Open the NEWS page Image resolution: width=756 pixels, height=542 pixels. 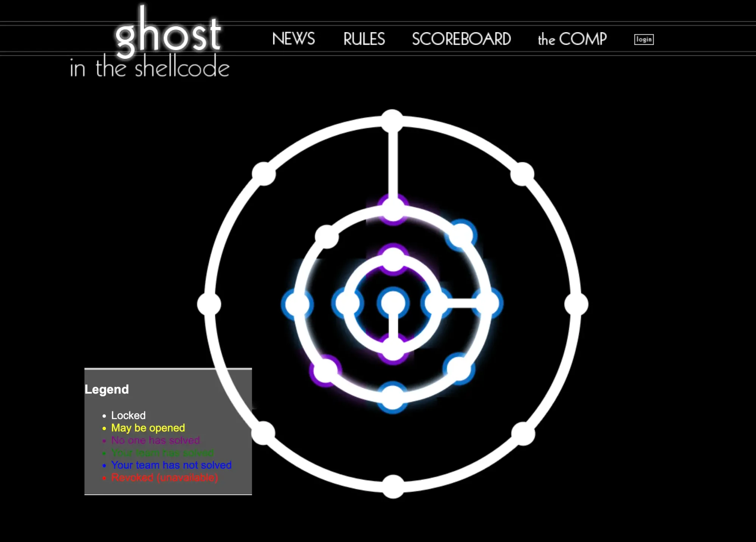pos(293,39)
